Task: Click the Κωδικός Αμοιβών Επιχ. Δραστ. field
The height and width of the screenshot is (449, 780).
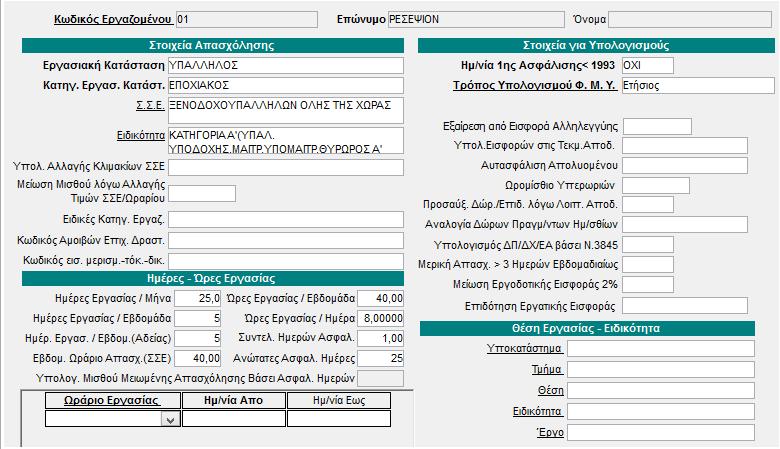Action: (x=286, y=241)
